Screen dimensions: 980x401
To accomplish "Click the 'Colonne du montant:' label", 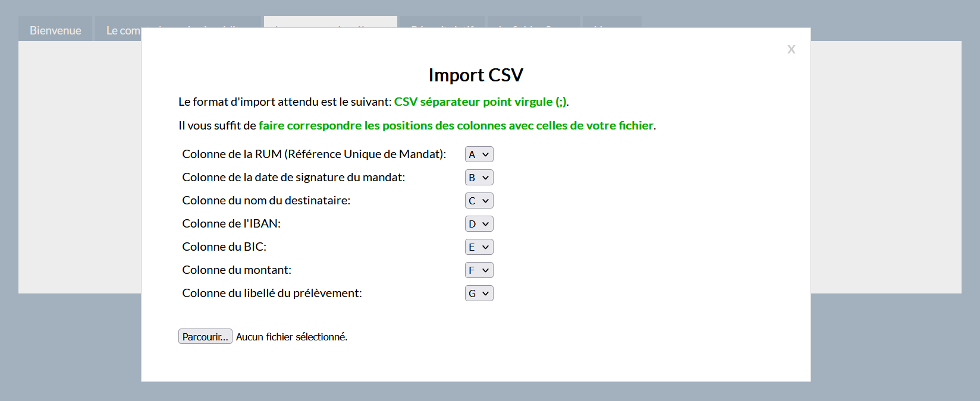I will [237, 270].
